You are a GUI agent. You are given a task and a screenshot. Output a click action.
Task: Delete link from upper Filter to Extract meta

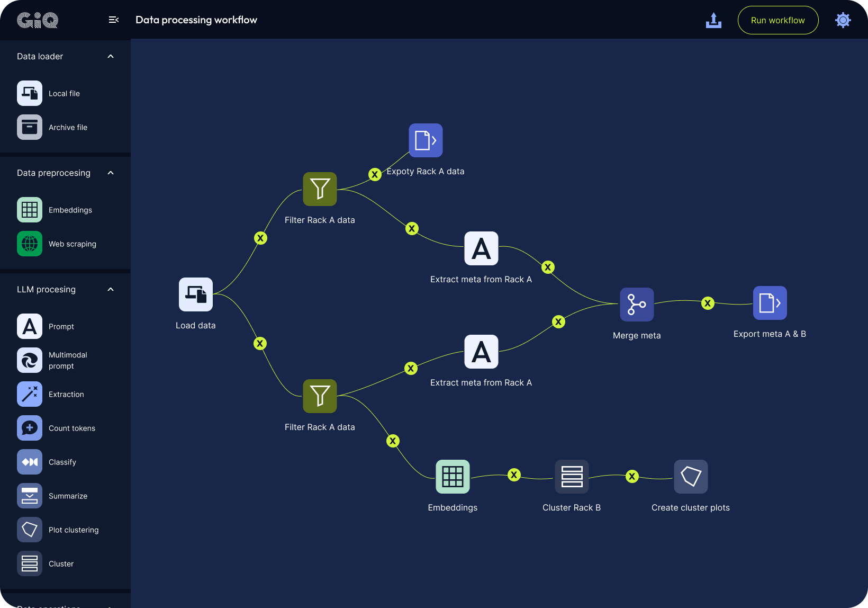click(x=412, y=228)
